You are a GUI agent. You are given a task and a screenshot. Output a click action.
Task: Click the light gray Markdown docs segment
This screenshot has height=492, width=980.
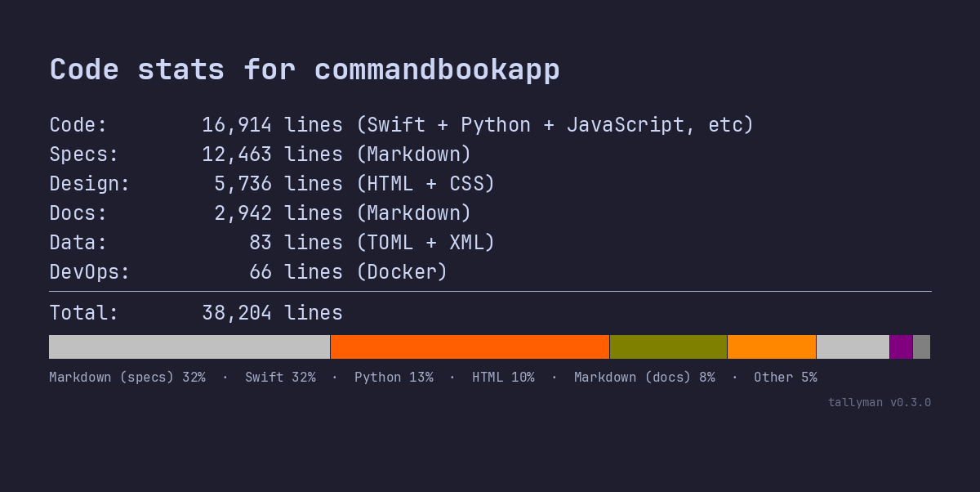pyautogui.click(x=852, y=347)
